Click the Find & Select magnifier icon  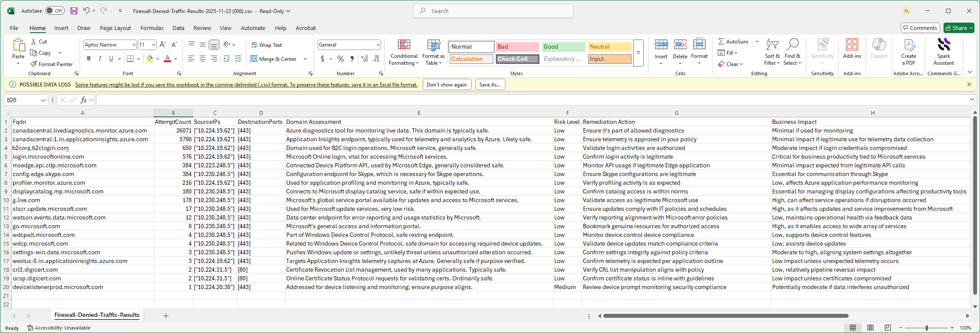[793, 45]
